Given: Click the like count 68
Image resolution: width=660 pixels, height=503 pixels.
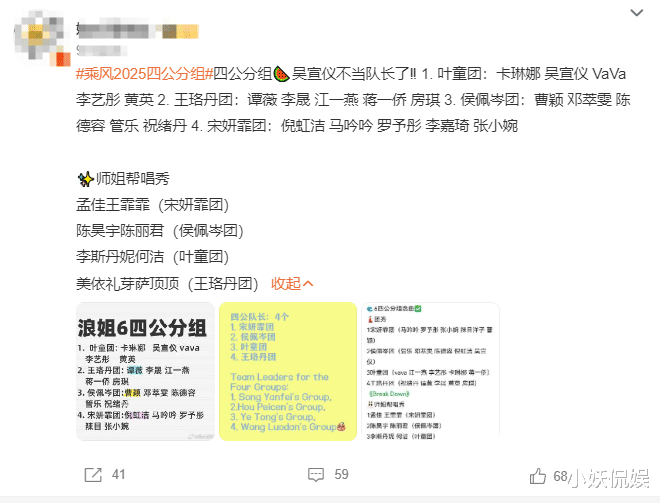Looking at the screenshot, I should pyautogui.click(x=560, y=476).
